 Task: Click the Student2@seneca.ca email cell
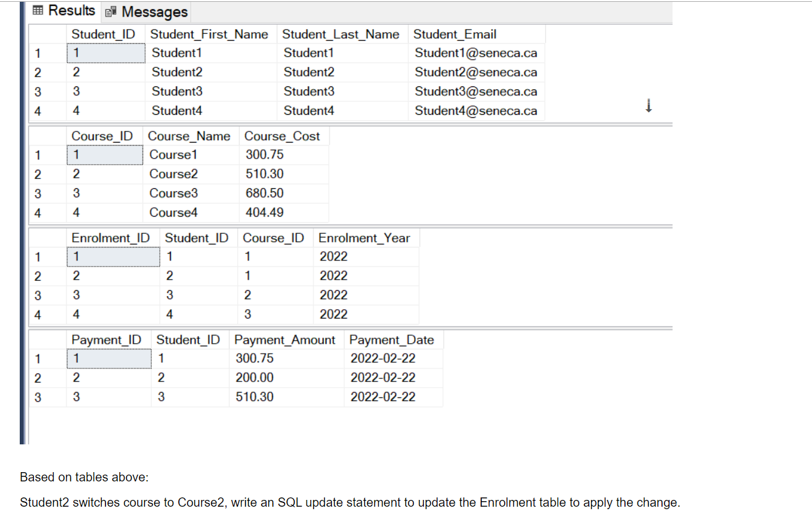pos(477,72)
